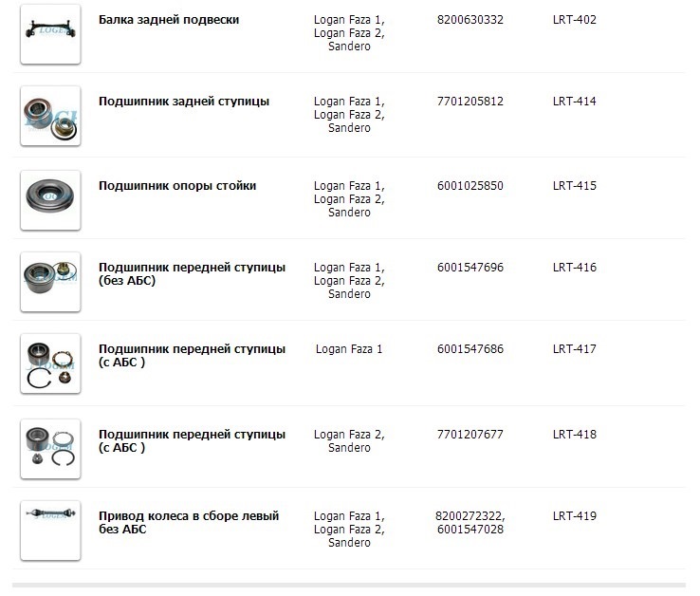Screen dimensions: 700x596
Task: Open Подшипник передней ступицы (без АБС)
Action: [x=192, y=273]
